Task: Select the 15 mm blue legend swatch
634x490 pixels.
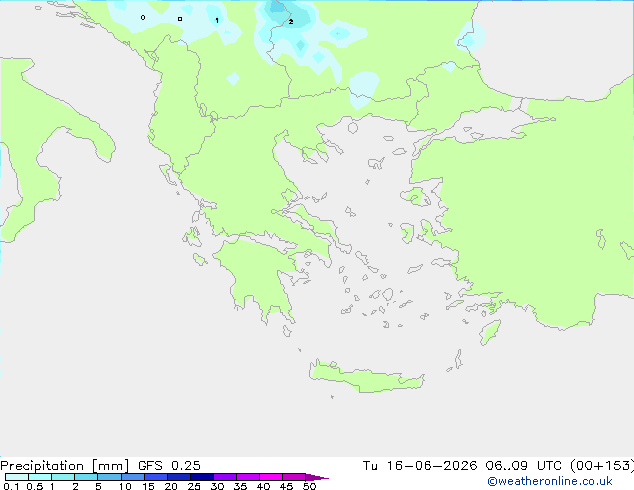Action: point(156,477)
